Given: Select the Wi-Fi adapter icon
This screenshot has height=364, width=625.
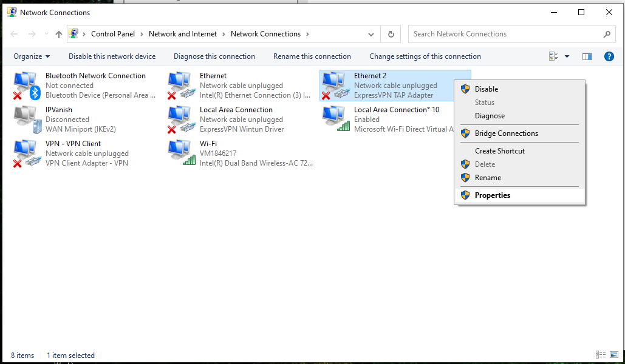Looking at the screenshot, I should point(182,153).
